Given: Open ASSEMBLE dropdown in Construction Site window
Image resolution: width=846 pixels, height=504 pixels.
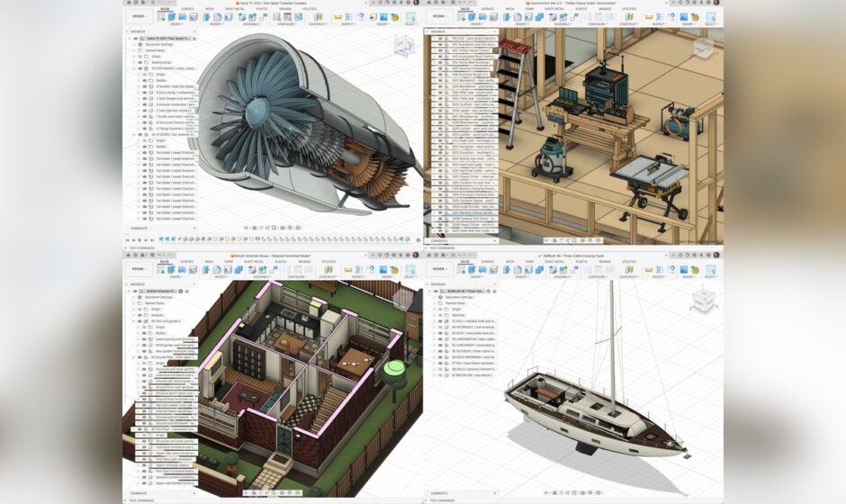Looking at the screenshot, I should point(562,24).
